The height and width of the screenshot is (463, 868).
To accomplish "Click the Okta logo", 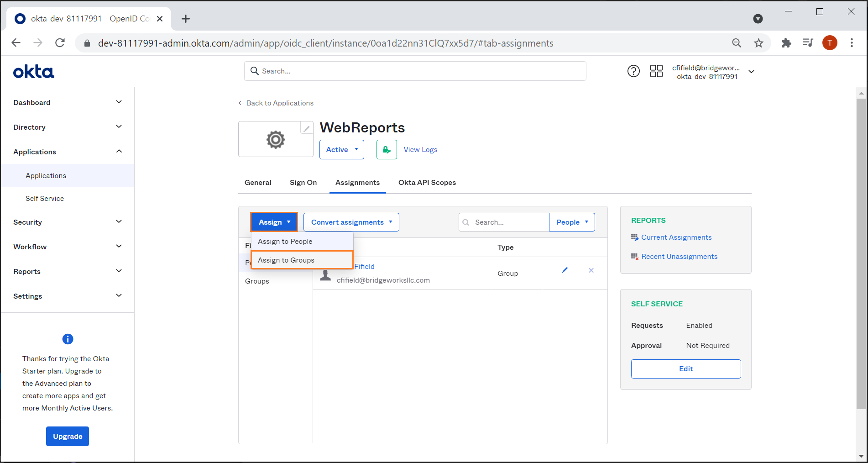I will pyautogui.click(x=34, y=72).
